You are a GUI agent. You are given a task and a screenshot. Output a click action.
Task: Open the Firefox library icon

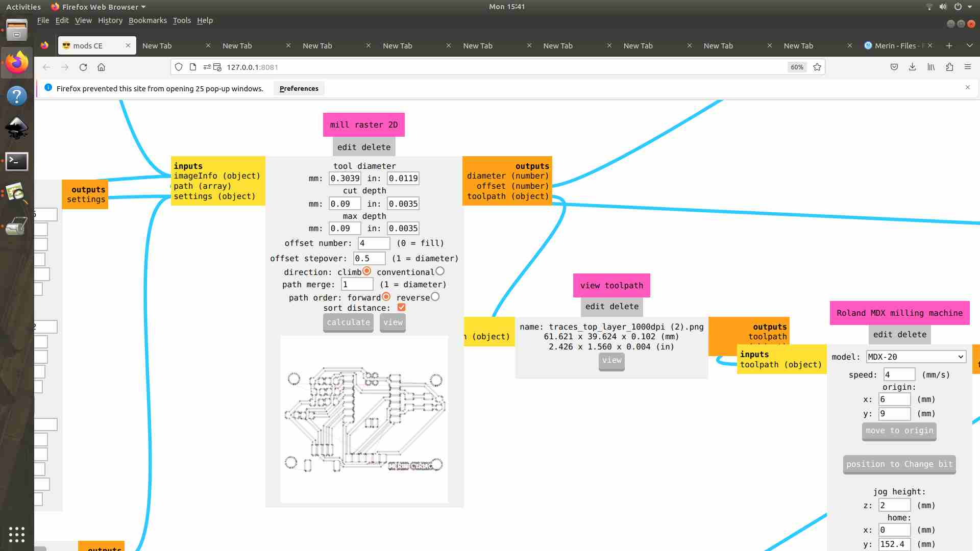coord(930,67)
